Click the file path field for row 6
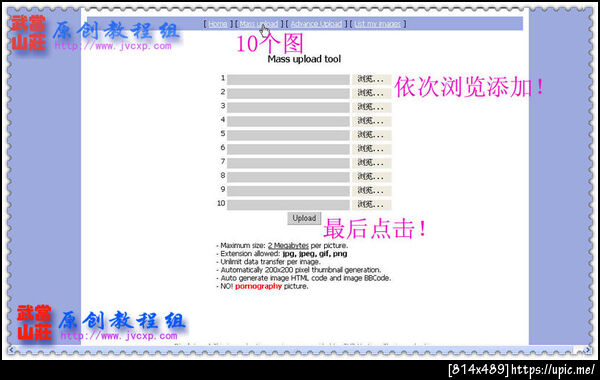600x380 pixels. pyautogui.click(x=288, y=149)
